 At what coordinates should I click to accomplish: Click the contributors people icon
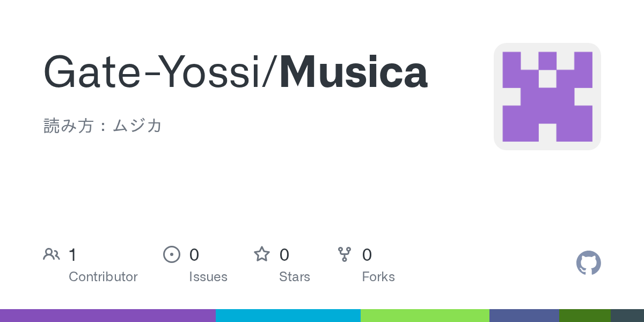pos(52,254)
